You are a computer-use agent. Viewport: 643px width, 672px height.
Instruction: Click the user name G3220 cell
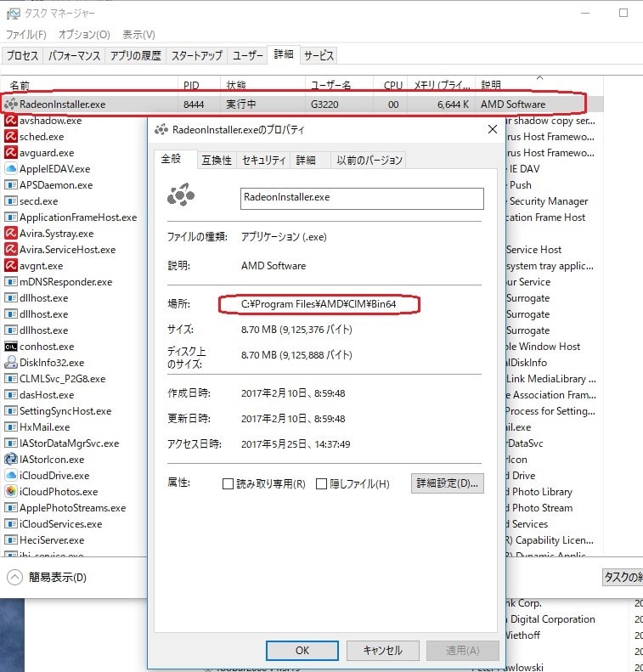point(324,104)
